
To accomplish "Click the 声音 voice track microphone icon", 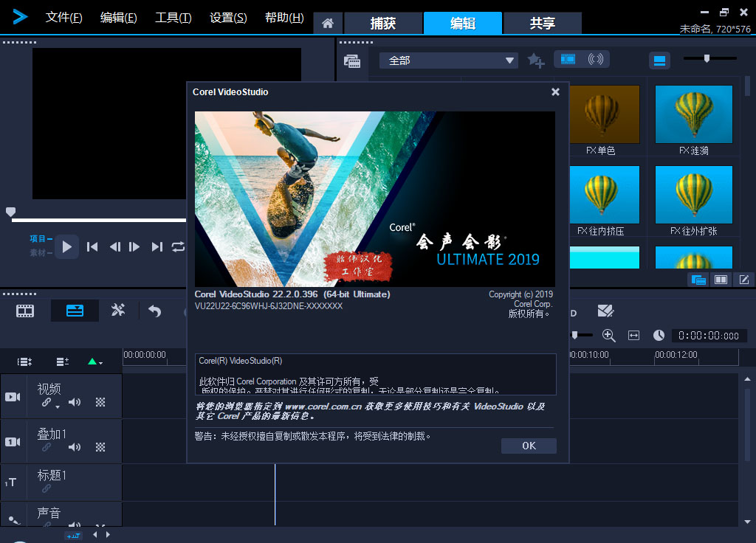I will 13,520.
